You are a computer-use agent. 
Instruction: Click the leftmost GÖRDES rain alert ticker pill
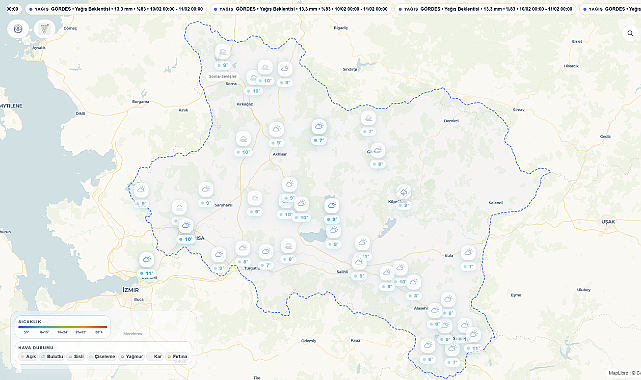116,9
